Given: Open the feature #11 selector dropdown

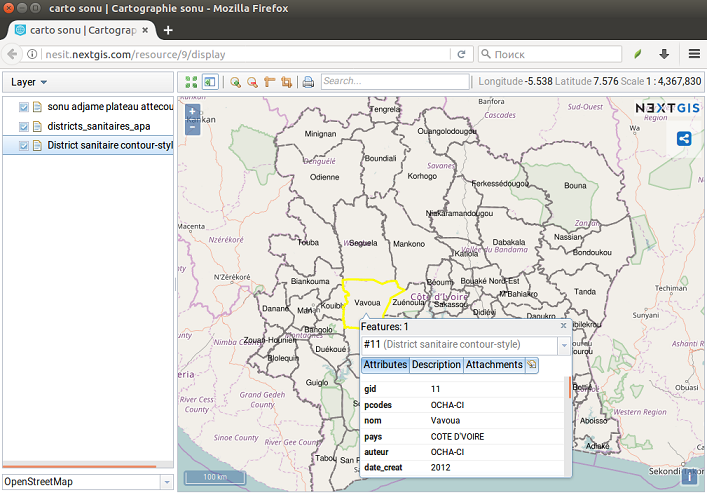Looking at the screenshot, I should pyautogui.click(x=564, y=345).
